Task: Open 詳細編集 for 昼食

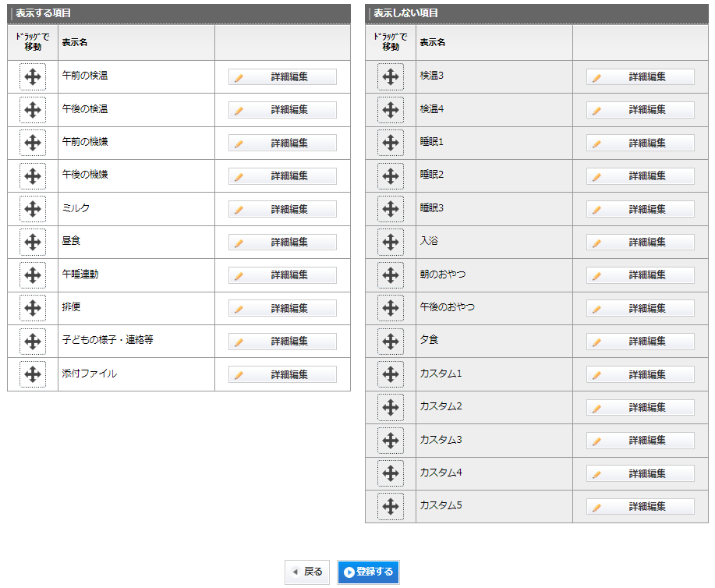Action: click(x=282, y=243)
